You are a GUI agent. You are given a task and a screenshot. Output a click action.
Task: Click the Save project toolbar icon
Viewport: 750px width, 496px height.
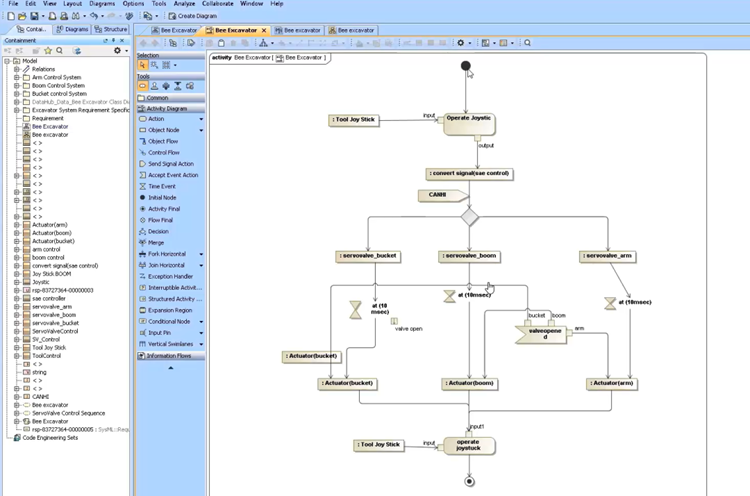pyautogui.click(x=35, y=16)
